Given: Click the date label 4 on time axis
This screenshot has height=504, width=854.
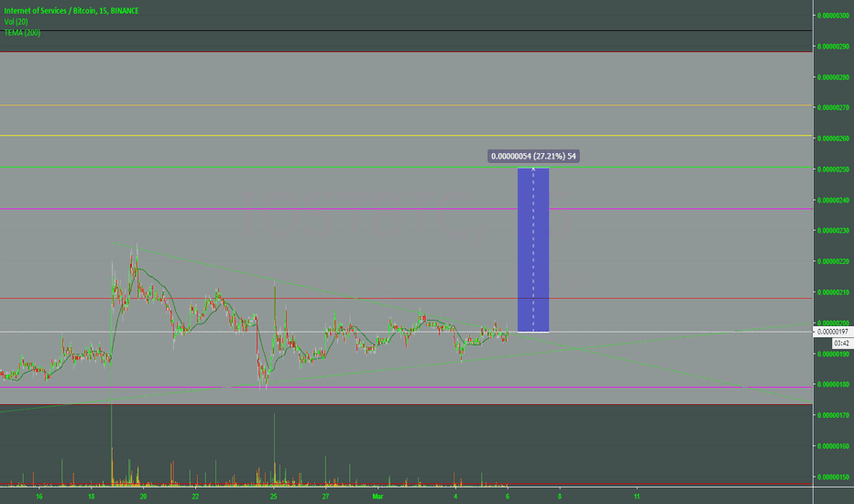Looking at the screenshot, I should coord(455,497).
